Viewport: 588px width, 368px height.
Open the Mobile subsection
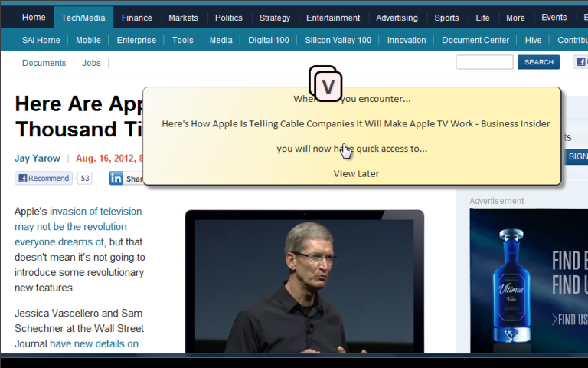click(89, 40)
